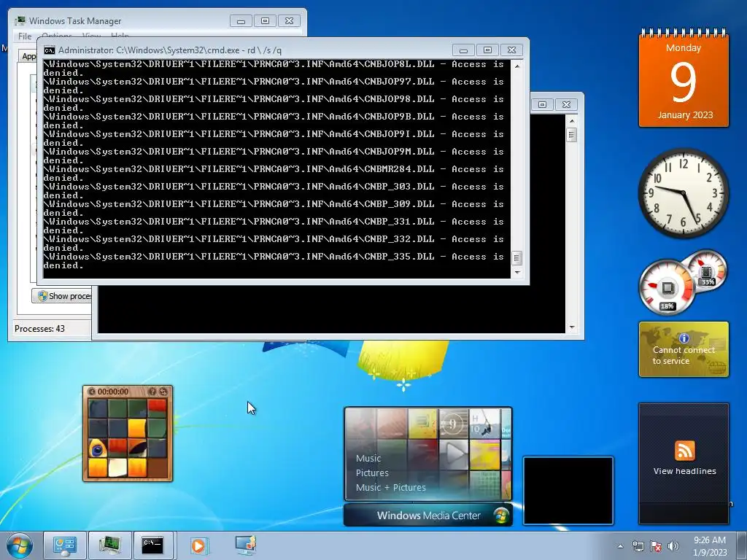Click the Cannot connect to service gadget
Viewport: 747px width, 560px height.
684,349
